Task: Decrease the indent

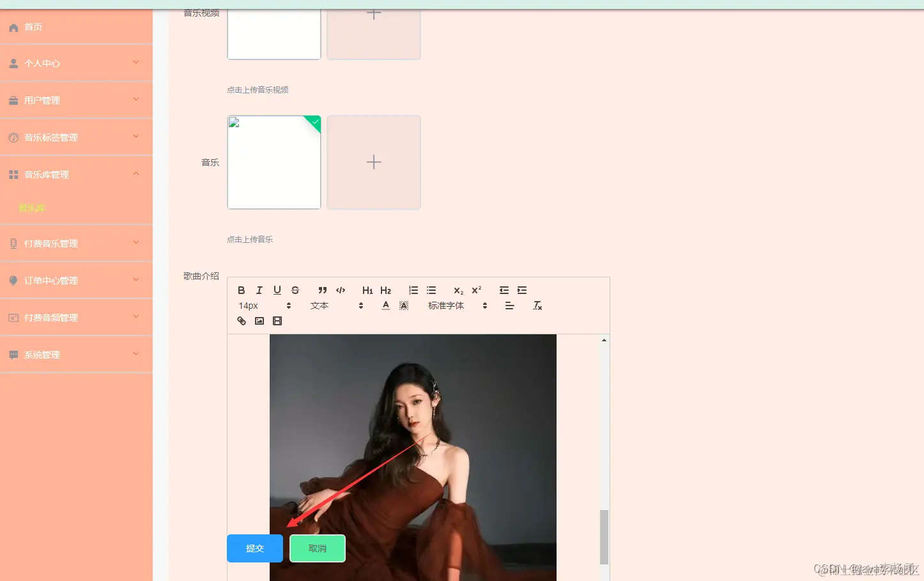Action: coord(504,290)
